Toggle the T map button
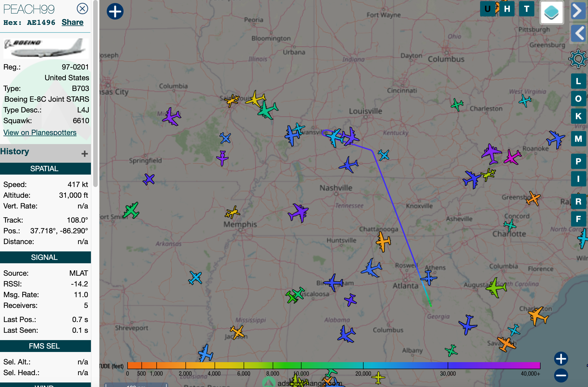The height and width of the screenshot is (387, 588). (526, 9)
